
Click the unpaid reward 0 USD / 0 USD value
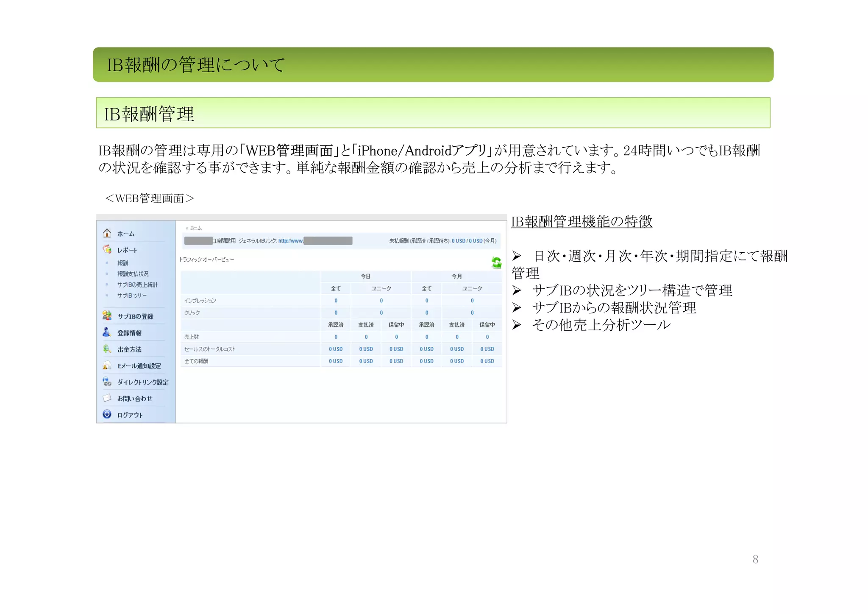[x=467, y=241]
